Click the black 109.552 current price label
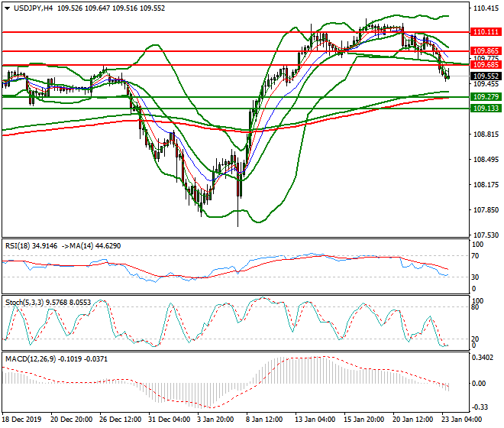This screenshot has width=504, height=428. point(486,76)
